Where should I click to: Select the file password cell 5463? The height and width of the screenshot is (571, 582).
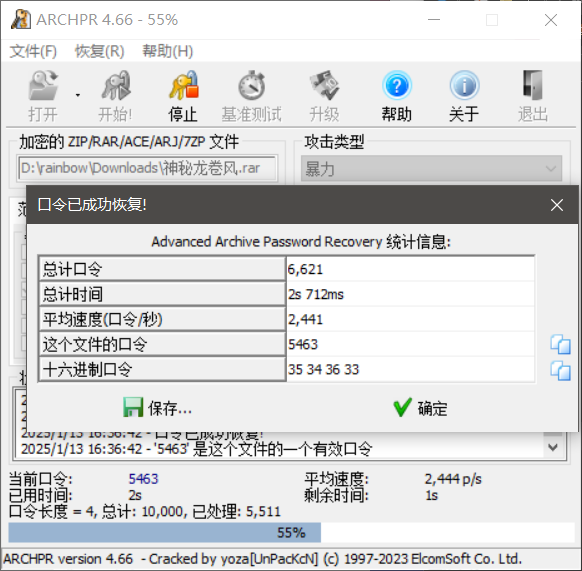tap(411, 345)
